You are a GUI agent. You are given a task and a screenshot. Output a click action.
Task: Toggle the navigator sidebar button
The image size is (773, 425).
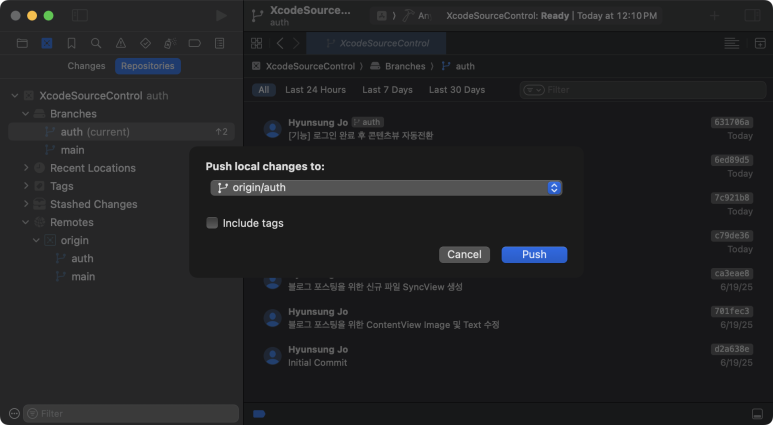pos(80,15)
